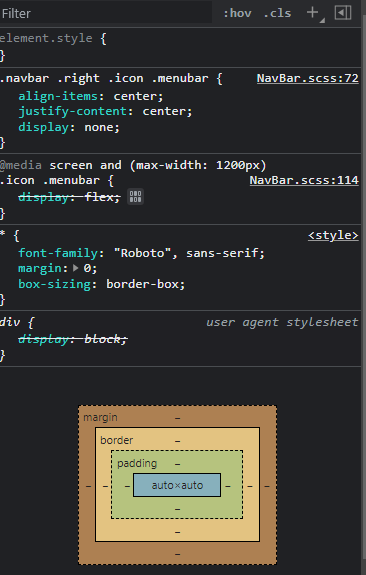The image size is (366, 575).
Task: Edit the align-items property name
Action: pyautogui.click(x=58, y=96)
